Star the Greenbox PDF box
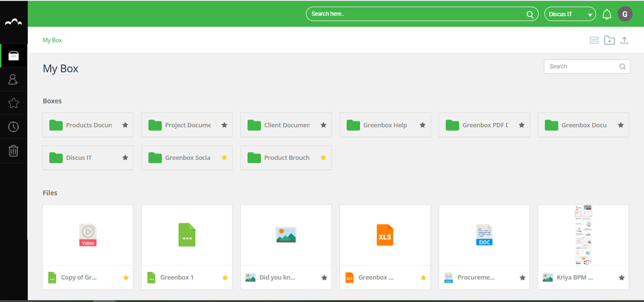 (521, 125)
